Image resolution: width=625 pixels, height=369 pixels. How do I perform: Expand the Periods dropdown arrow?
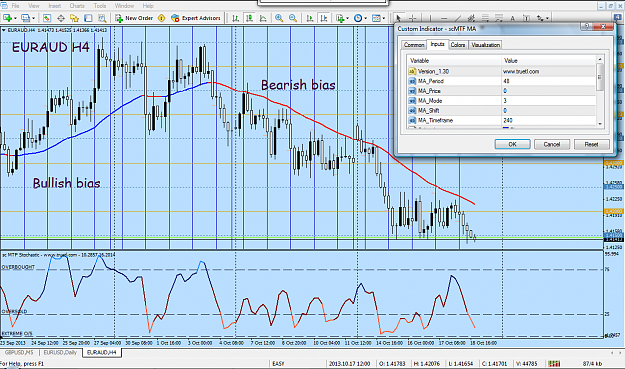[x=366, y=18]
